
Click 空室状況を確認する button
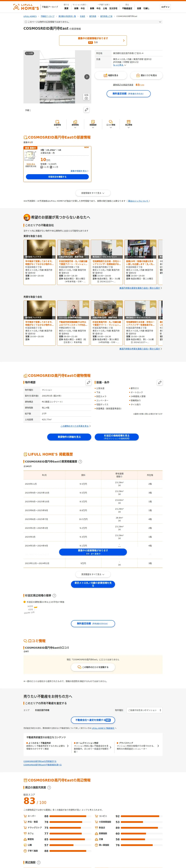[x=57, y=176]
